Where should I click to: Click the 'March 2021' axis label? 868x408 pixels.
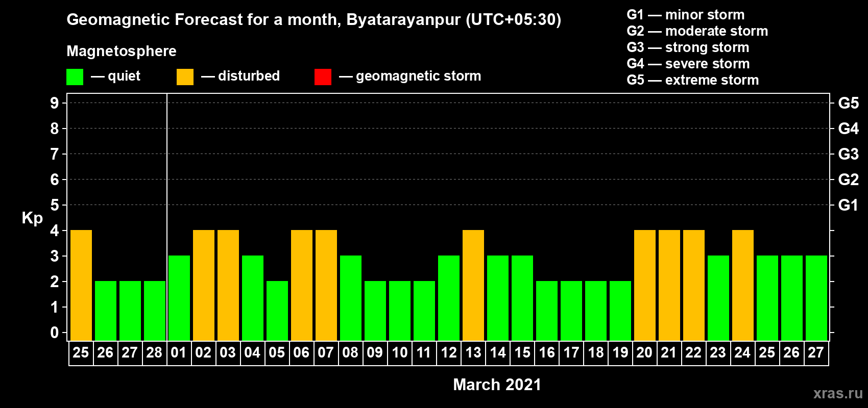[x=497, y=385]
